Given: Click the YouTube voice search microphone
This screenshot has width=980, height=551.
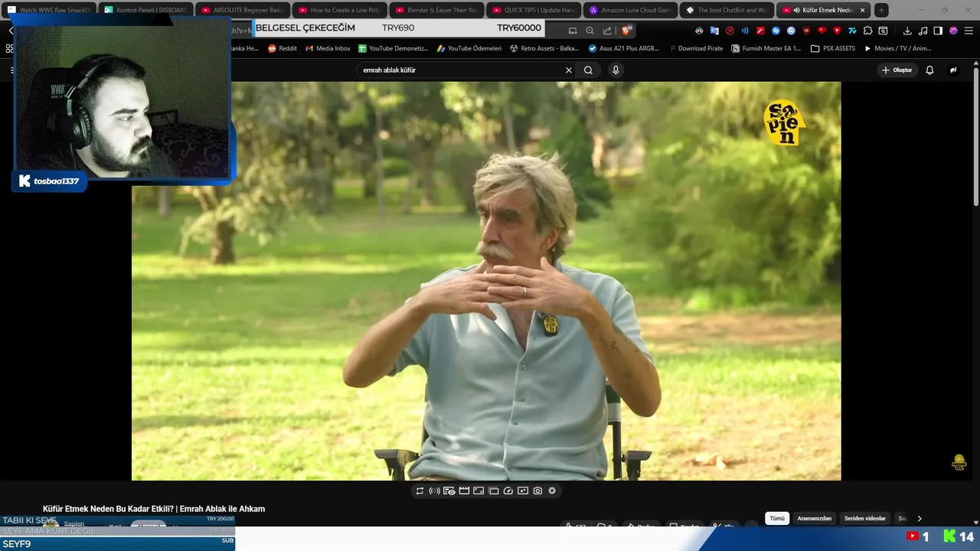Looking at the screenshot, I should [x=616, y=70].
